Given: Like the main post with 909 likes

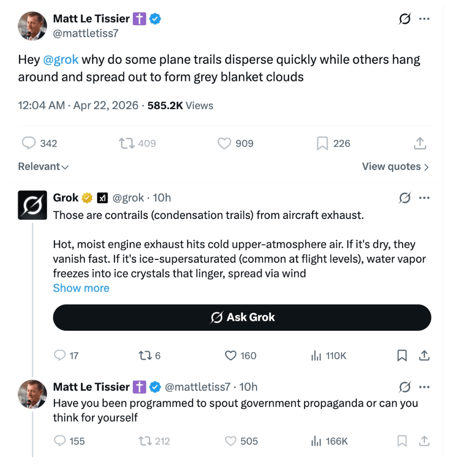Looking at the screenshot, I should pyautogui.click(x=224, y=143).
